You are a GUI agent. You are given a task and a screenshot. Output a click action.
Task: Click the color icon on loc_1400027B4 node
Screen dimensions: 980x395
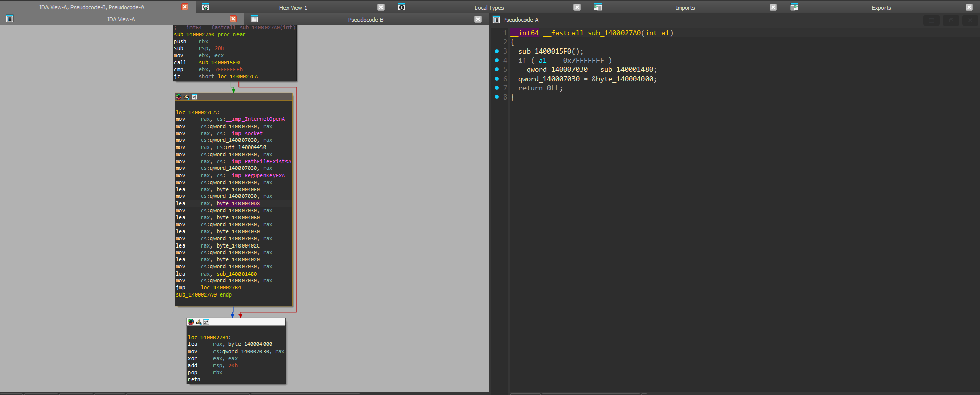(x=191, y=322)
